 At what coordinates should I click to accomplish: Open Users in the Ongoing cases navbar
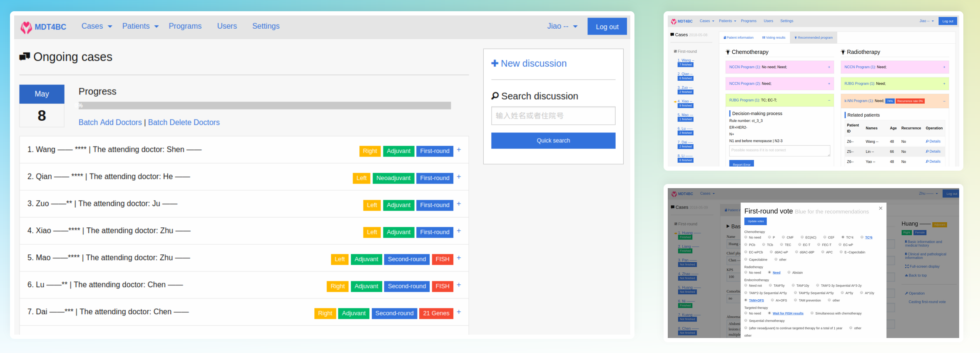pos(227,26)
